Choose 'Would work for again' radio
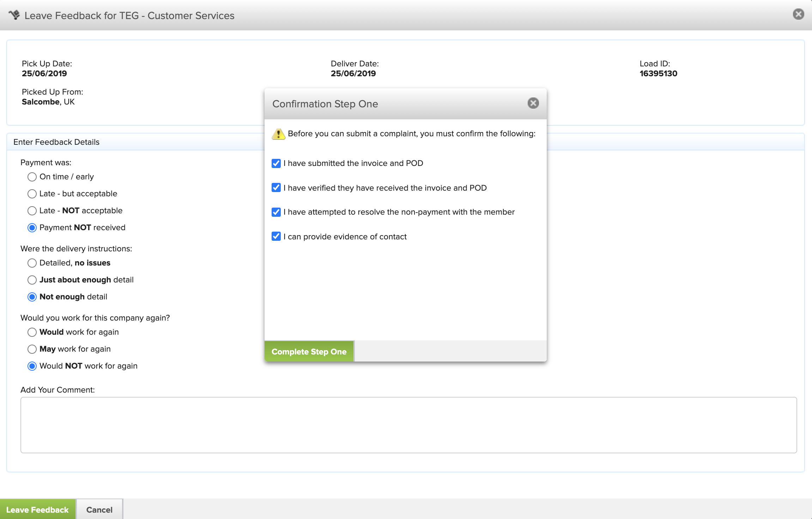812x519 pixels. click(32, 332)
